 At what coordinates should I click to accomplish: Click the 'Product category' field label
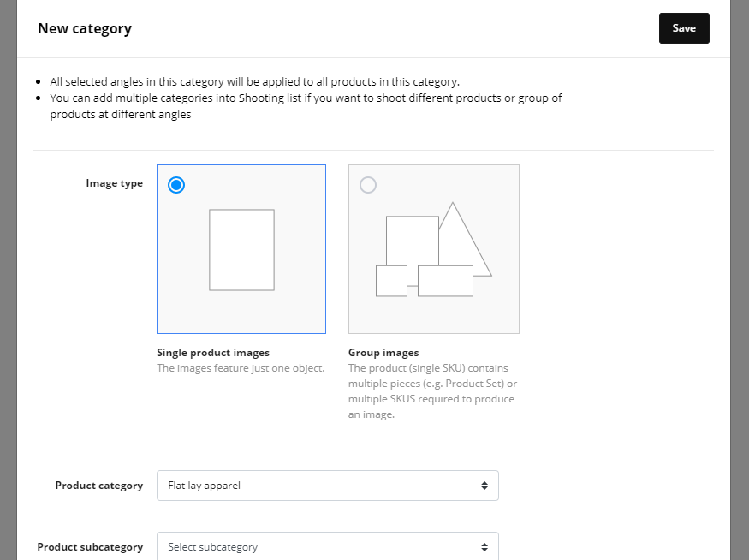tap(98, 486)
